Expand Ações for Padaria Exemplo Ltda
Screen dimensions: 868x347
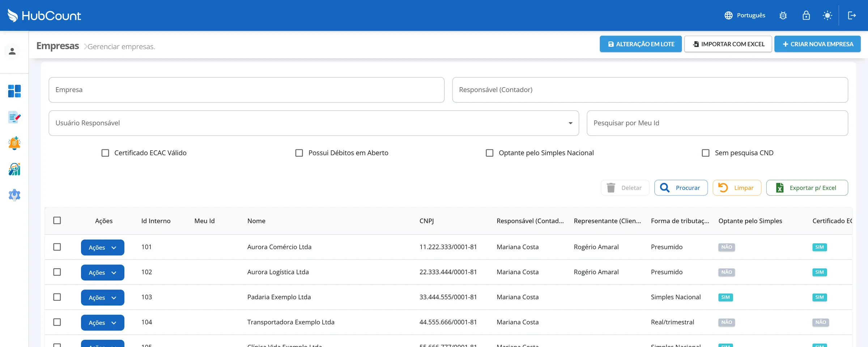pyautogui.click(x=103, y=297)
